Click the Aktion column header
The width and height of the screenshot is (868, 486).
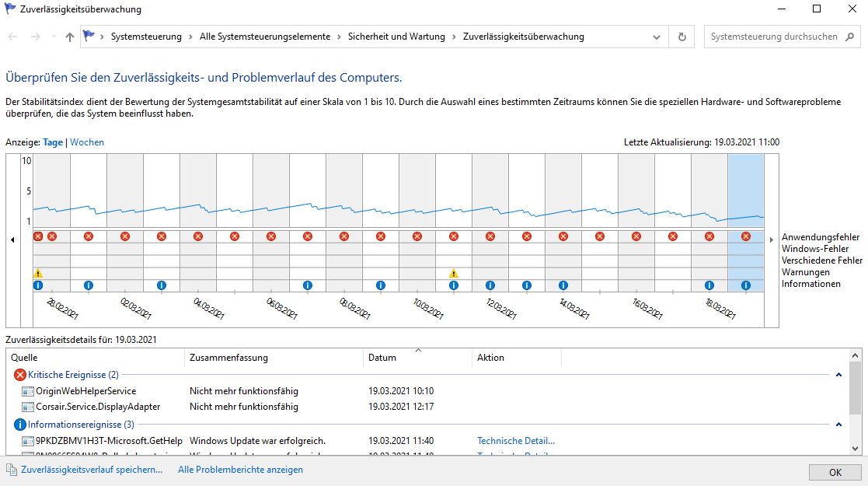(517, 358)
